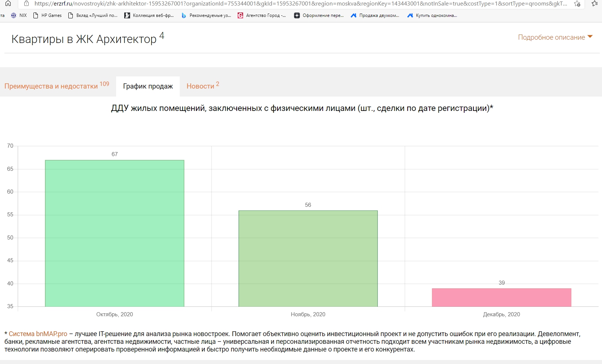Open the Новости tab
The image size is (602, 364).
click(203, 86)
